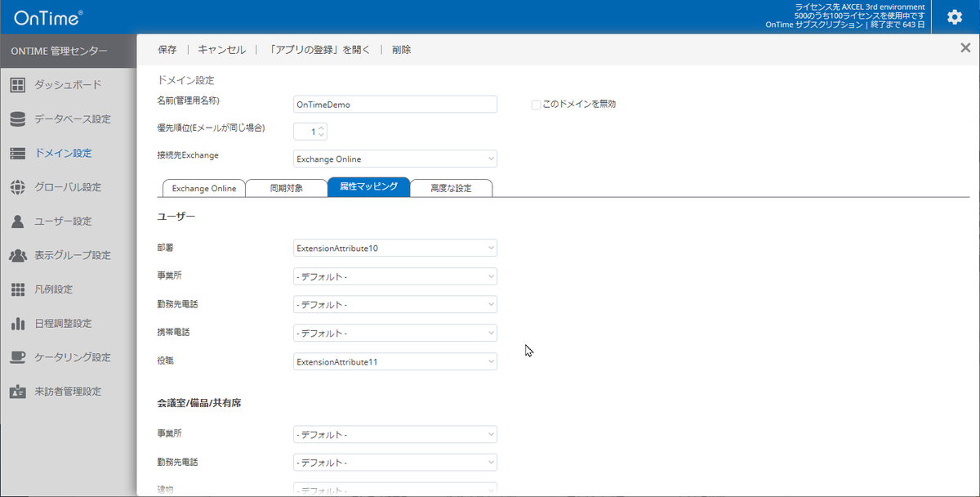The image size is (980, 497).
Task: Click the domain settings server icon
Action: pos(18,153)
